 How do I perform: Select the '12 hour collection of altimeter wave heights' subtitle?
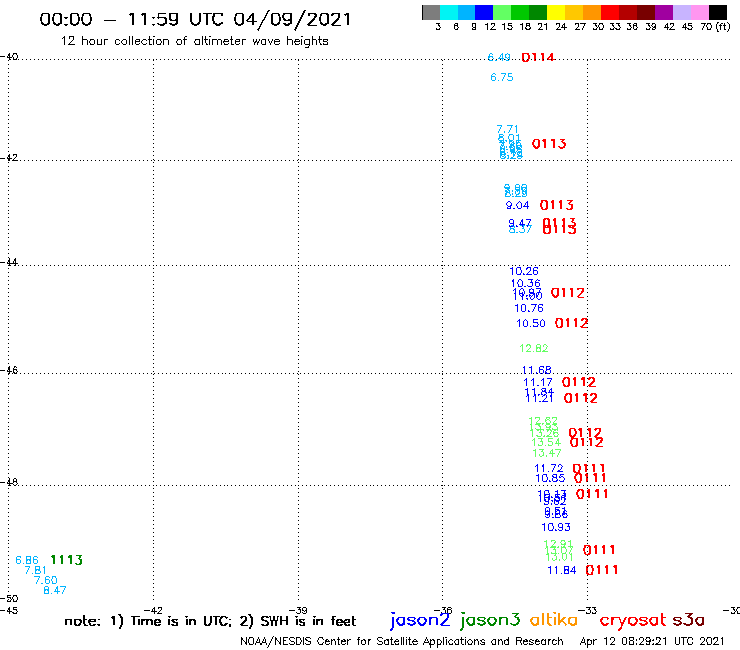[194, 41]
